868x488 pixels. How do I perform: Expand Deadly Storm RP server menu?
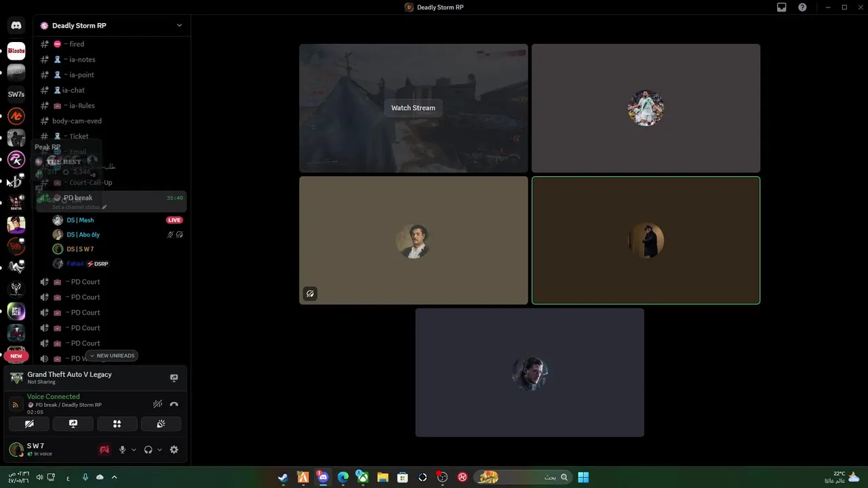(179, 26)
